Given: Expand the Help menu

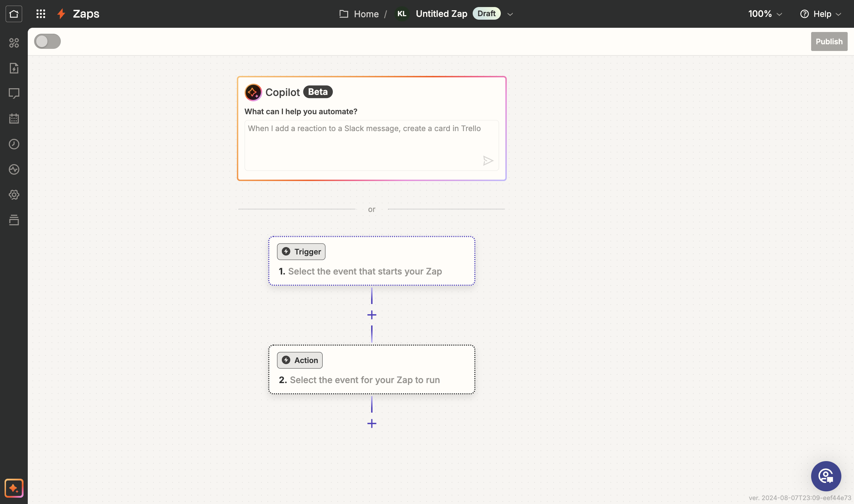Looking at the screenshot, I should click(821, 14).
